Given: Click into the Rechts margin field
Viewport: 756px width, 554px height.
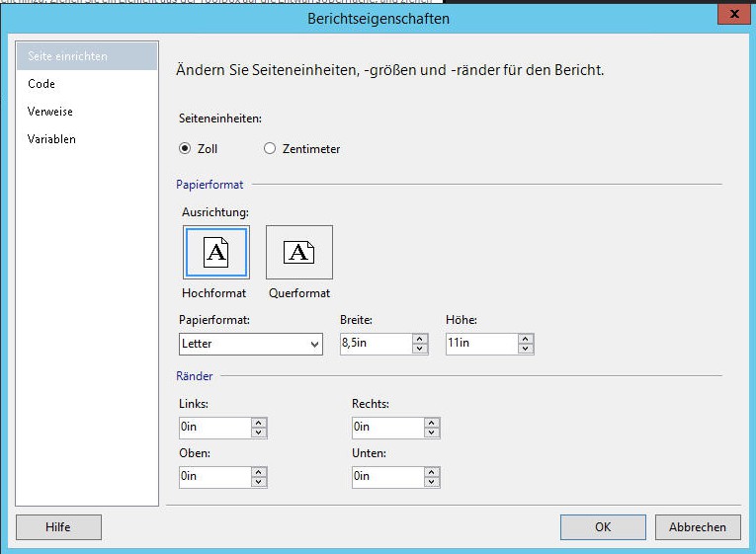Looking at the screenshot, I should (388, 428).
